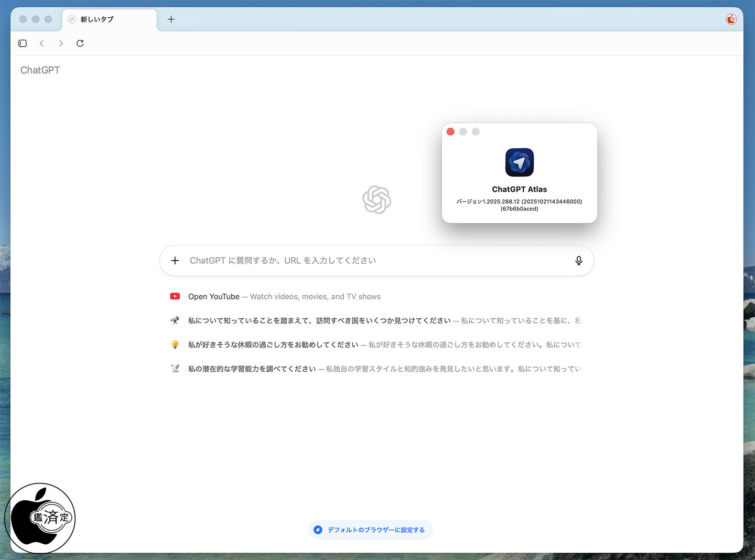Close the ChatGPT Atlas about dialog
This screenshot has width=755, height=560.
click(450, 132)
